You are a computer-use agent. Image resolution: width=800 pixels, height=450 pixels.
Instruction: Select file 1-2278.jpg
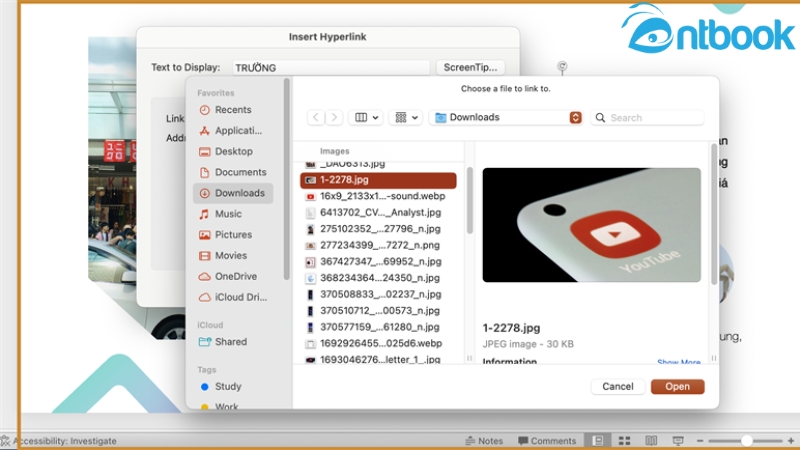pos(378,180)
